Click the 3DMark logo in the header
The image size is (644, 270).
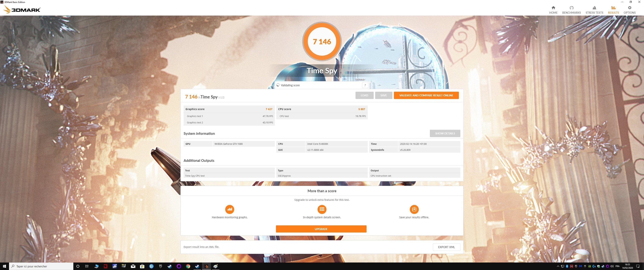point(22,10)
